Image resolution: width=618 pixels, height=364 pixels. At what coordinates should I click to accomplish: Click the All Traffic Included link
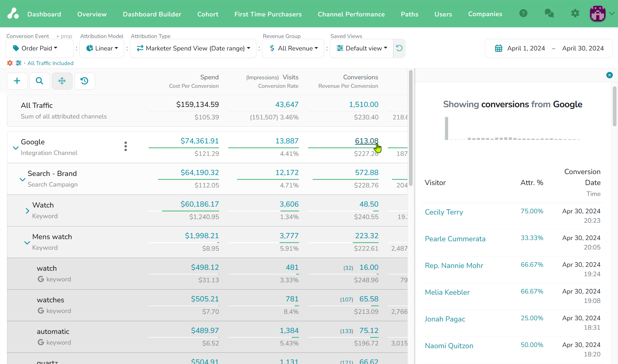point(50,63)
